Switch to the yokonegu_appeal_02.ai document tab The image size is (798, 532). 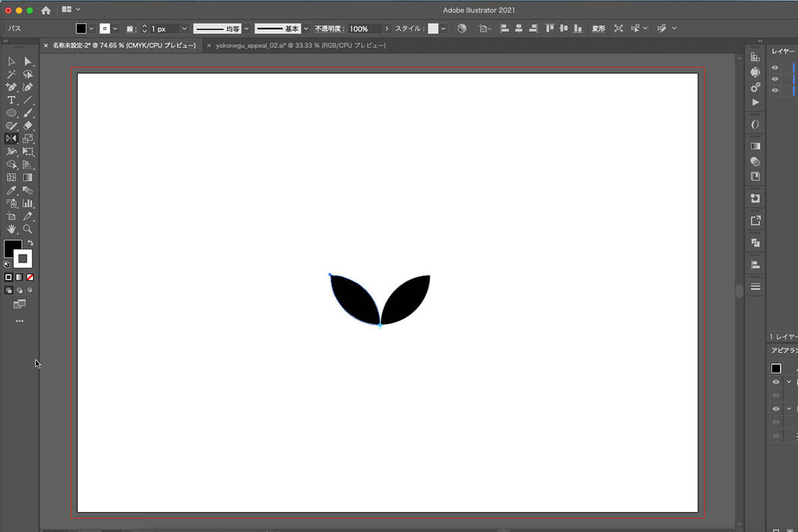(299, 45)
